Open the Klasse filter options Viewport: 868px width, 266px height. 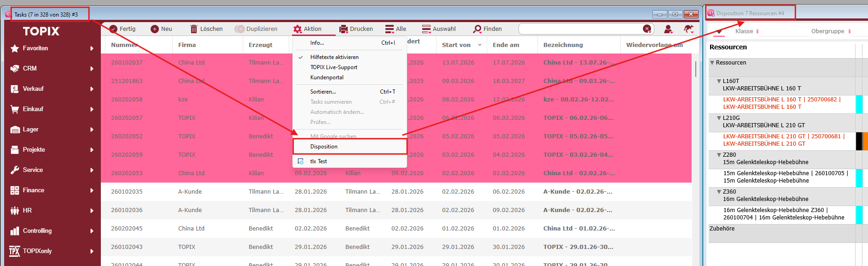[x=757, y=31]
